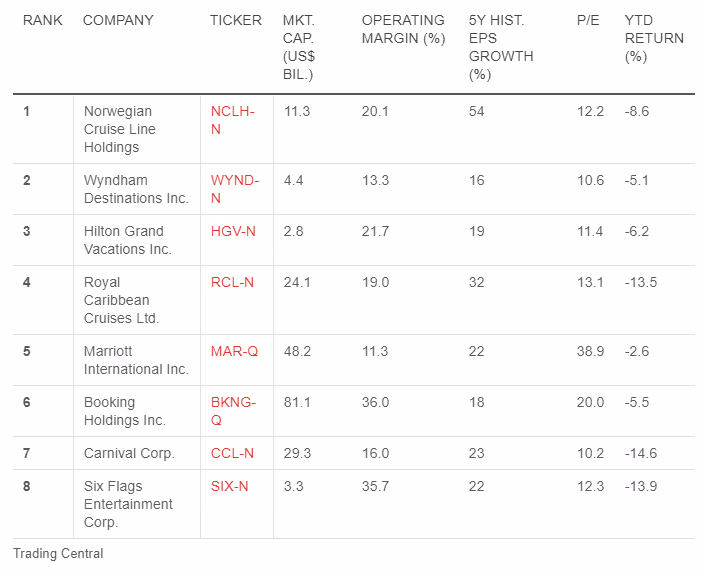Viewport: 705px width, 570px height.
Task: Open the BKNG-Q ticker link
Action: [x=233, y=411]
